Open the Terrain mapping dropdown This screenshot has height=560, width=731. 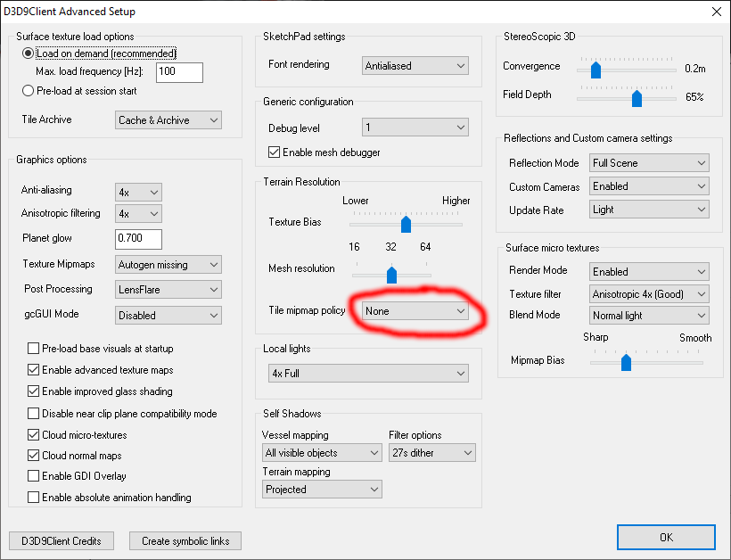tap(322, 490)
